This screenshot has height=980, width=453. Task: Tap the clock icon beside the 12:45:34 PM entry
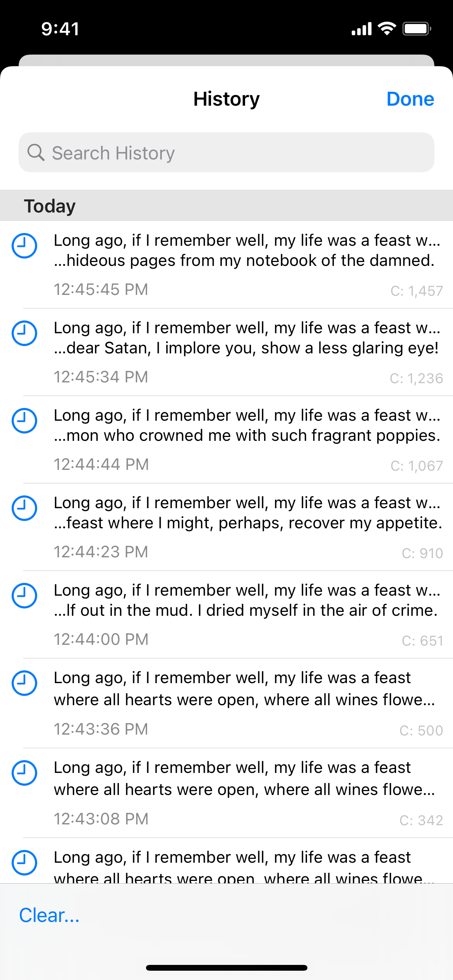coord(24,333)
